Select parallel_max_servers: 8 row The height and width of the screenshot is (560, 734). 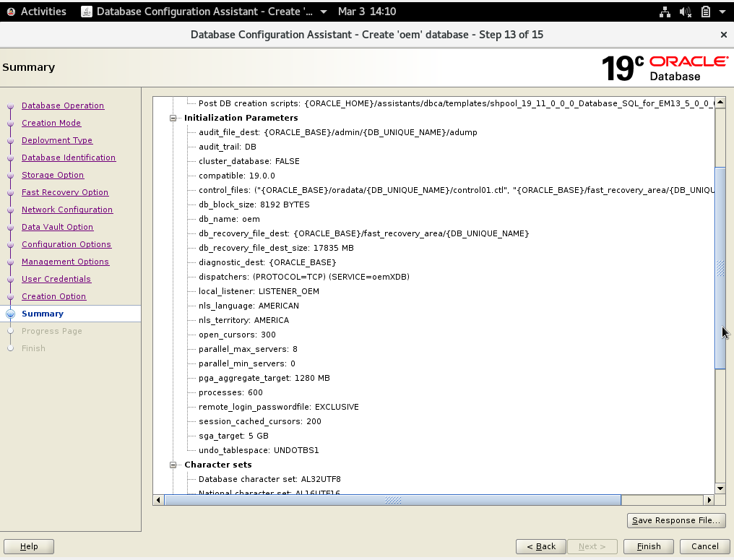(248, 350)
